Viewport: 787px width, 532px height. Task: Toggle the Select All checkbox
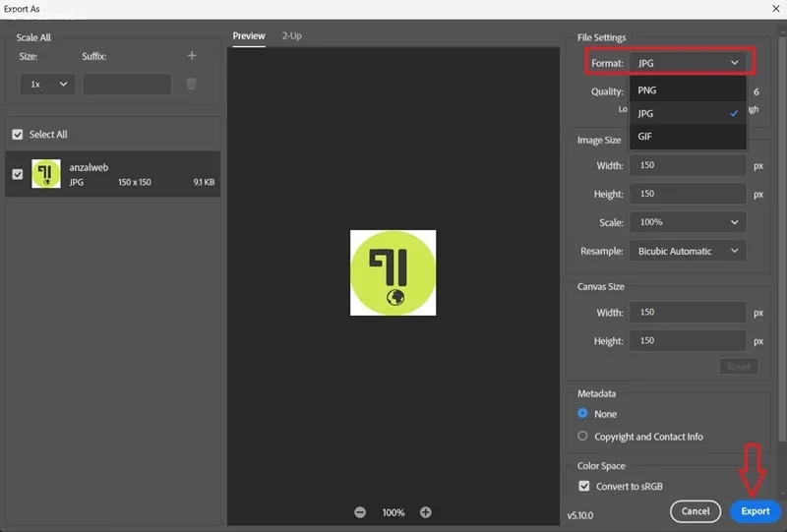18,135
